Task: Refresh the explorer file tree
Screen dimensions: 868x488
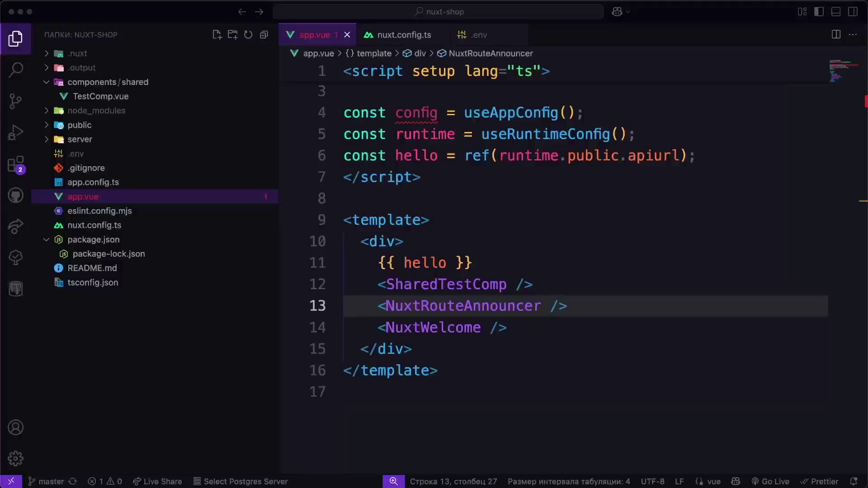Action: [248, 35]
